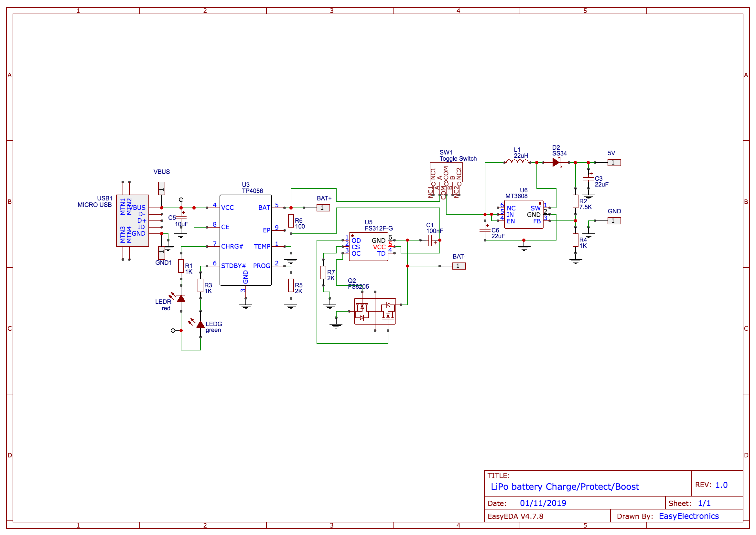Click the GND output pad next to R4

pyautogui.click(x=614, y=221)
